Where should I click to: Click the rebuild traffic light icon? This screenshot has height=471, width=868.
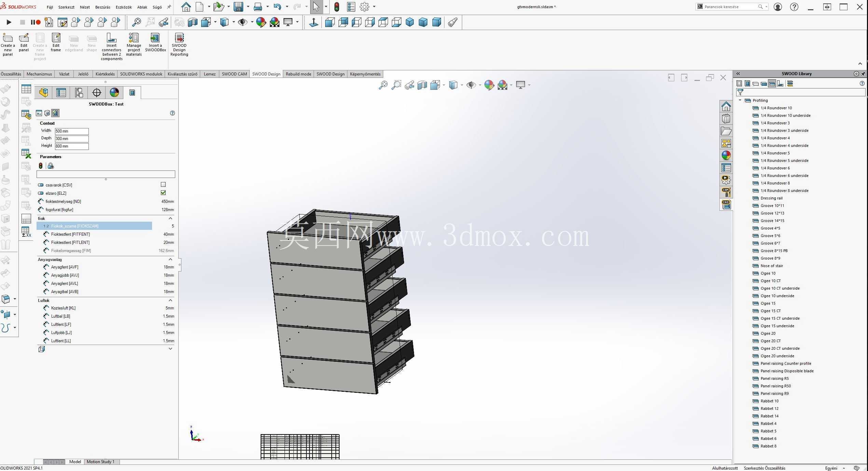click(336, 7)
